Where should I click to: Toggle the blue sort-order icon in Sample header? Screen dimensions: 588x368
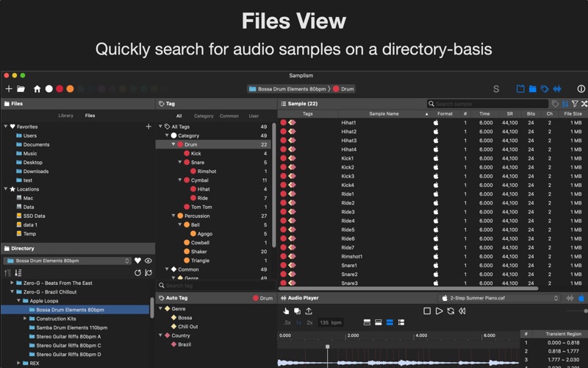click(565, 104)
